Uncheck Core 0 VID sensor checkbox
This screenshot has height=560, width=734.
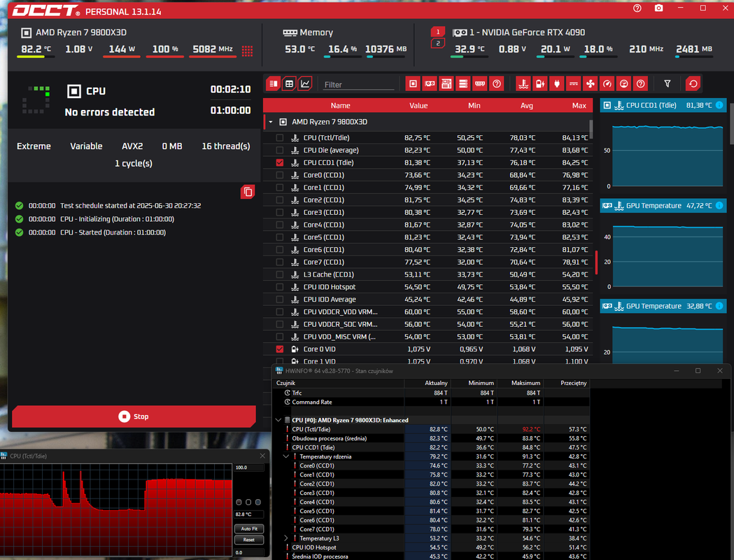[x=280, y=349]
